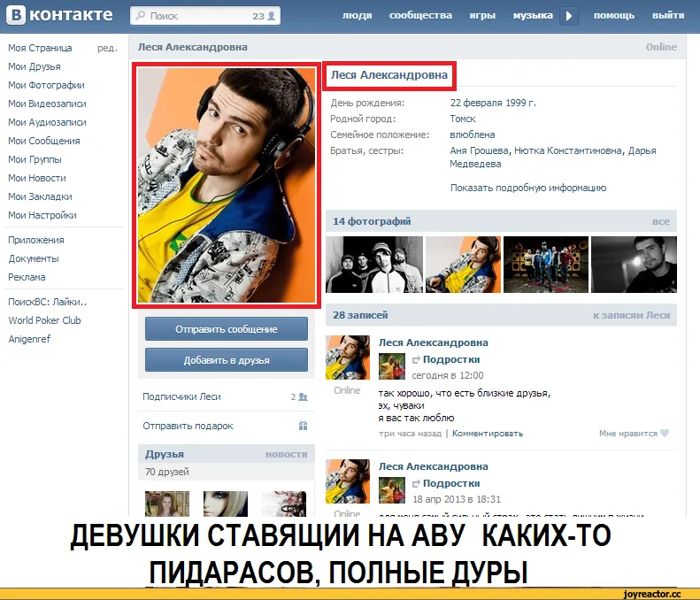Open sibling Нютка Константиновна profile
This screenshot has width=700, height=600.
[568, 151]
